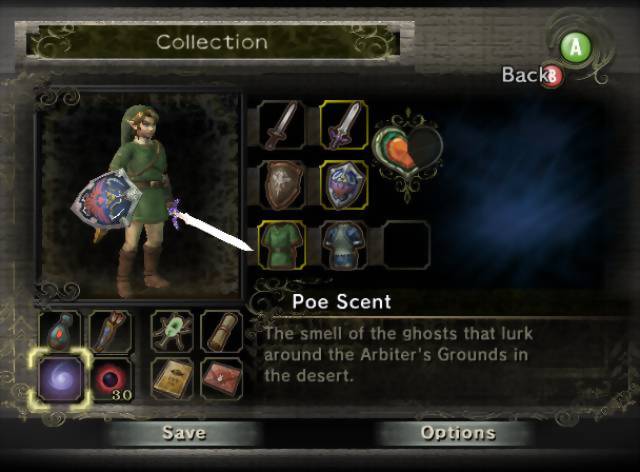Open the red letters envelope

pos(222,378)
